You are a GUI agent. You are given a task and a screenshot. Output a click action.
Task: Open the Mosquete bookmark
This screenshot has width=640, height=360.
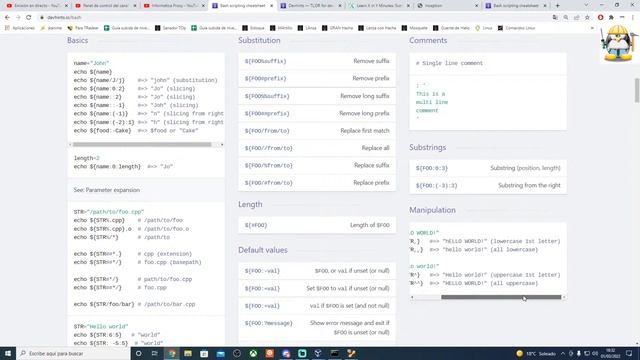point(414,28)
